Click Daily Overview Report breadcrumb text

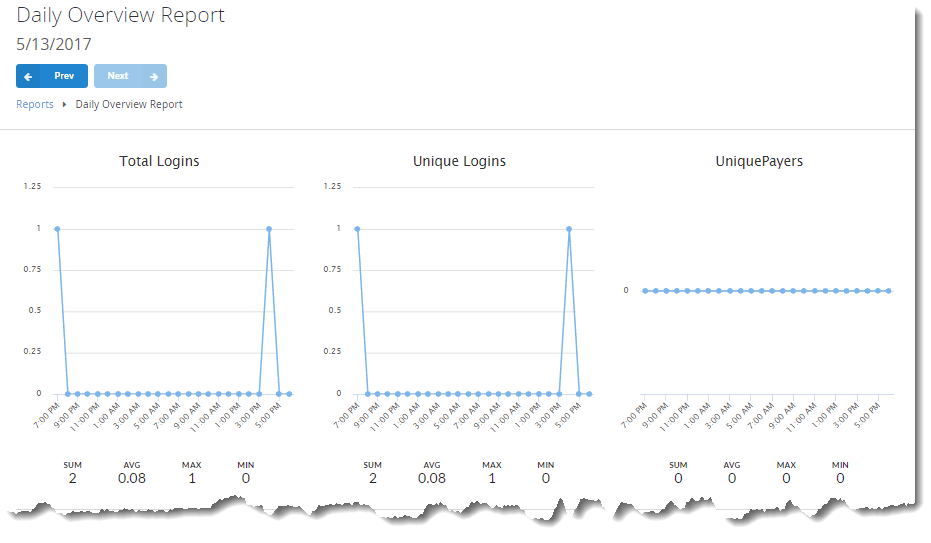click(129, 104)
